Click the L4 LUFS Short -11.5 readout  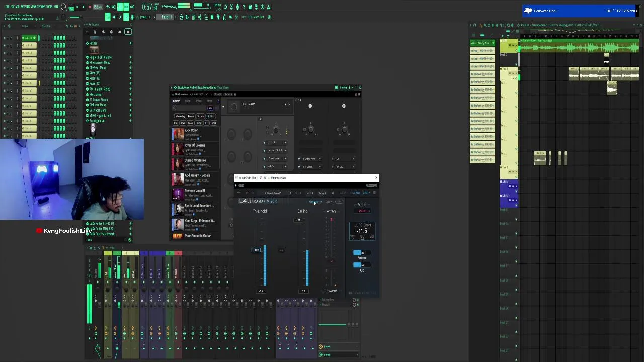tap(362, 231)
